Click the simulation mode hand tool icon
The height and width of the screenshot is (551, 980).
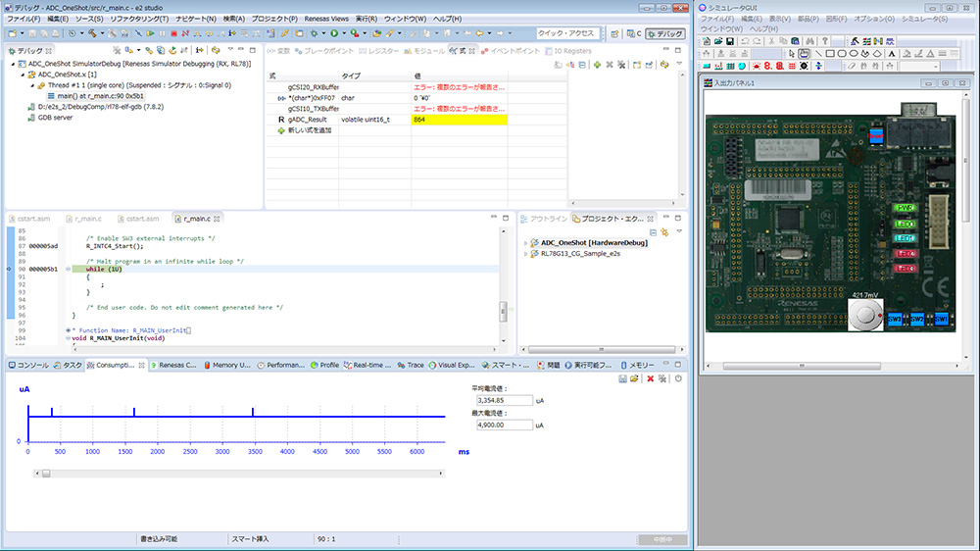pos(804,54)
